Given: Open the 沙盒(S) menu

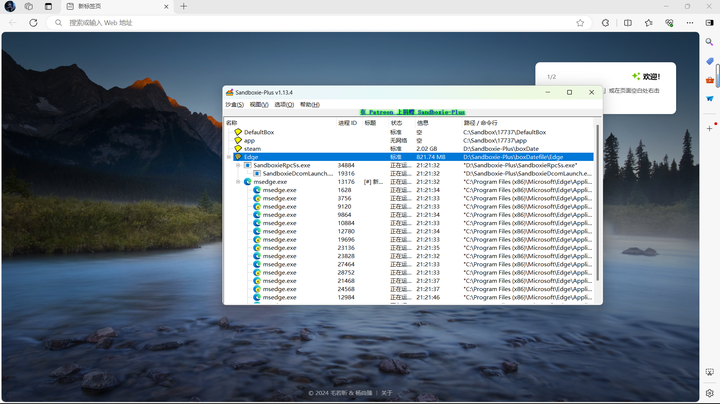Looking at the screenshot, I should (235, 105).
